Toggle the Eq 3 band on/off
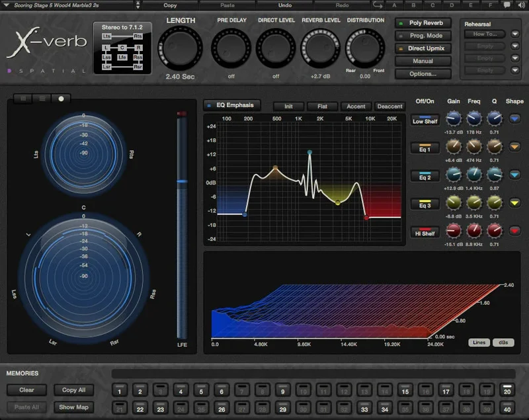This screenshot has width=529, height=420. click(x=425, y=204)
